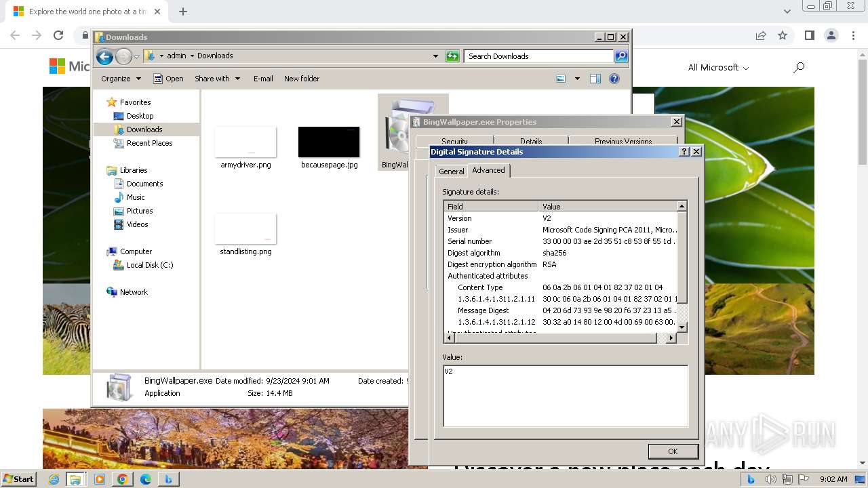Select becausepage.jpg thumbnail
868x488 pixels.
(x=329, y=142)
